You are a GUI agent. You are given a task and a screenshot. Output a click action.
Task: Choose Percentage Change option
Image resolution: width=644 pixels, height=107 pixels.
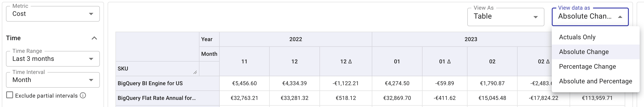point(587,67)
